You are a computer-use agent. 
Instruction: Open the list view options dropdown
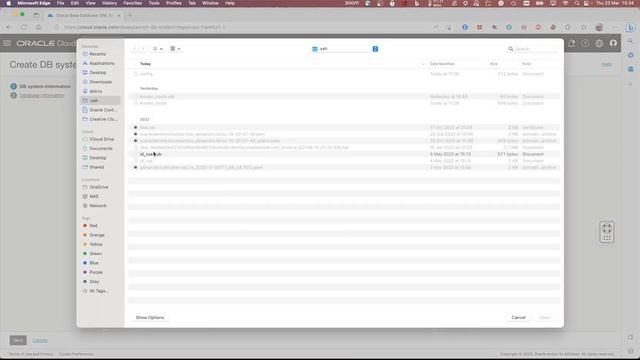(x=158, y=49)
